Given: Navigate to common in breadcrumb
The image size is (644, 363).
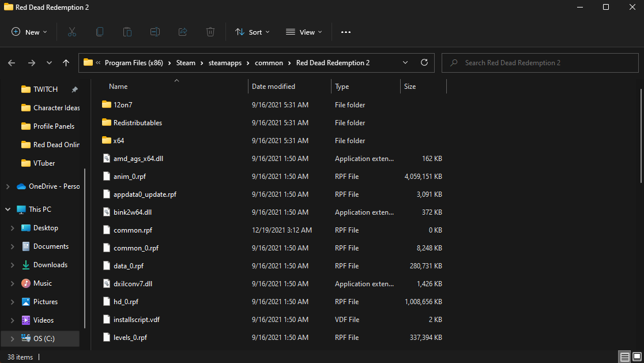Looking at the screenshot, I should point(269,63).
